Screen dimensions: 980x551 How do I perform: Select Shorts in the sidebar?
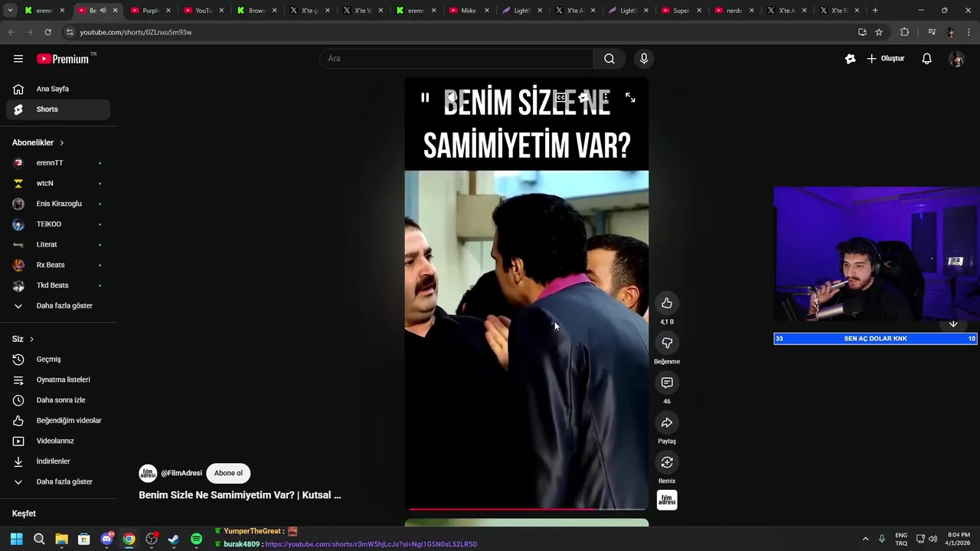(x=58, y=109)
